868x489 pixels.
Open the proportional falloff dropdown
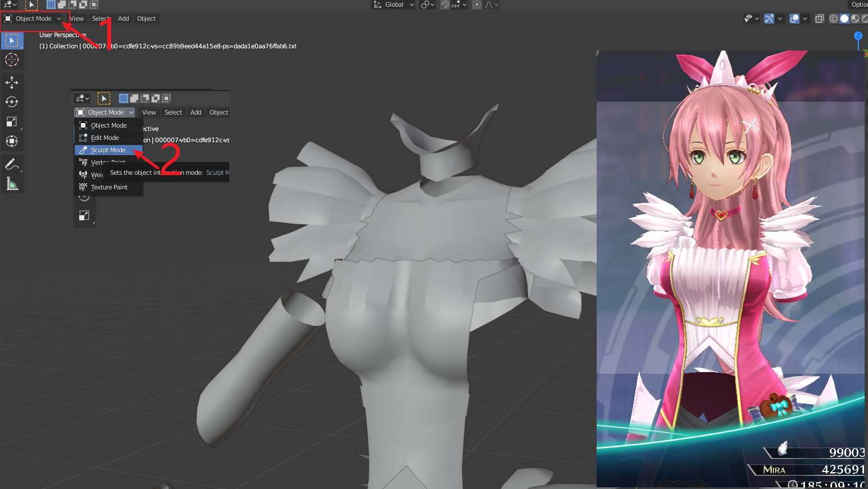coord(492,4)
